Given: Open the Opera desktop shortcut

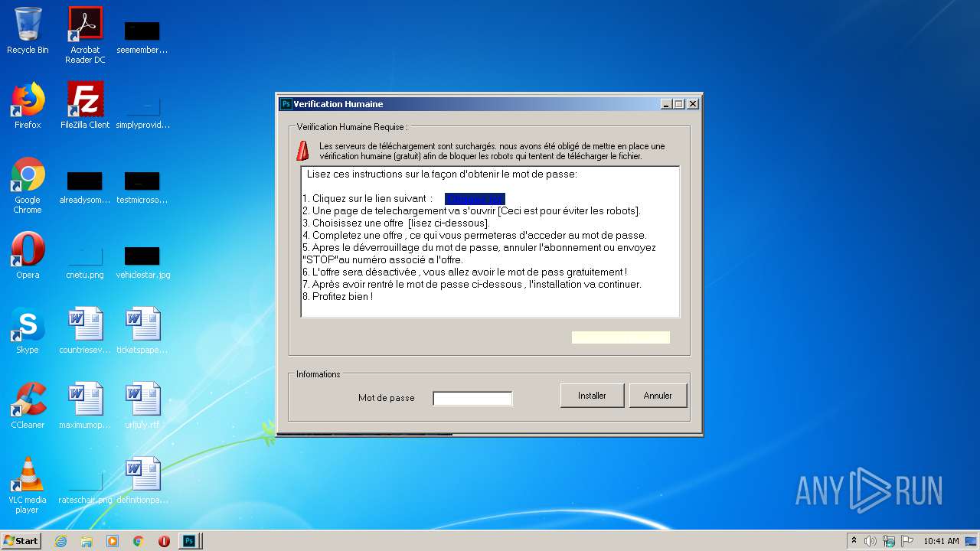Looking at the screenshot, I should pos(28,256).
